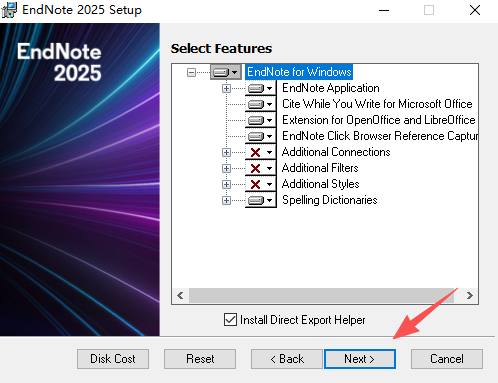
Task: Collapse the EndNote for Windows tree node
Action: [x=191, y=72]
